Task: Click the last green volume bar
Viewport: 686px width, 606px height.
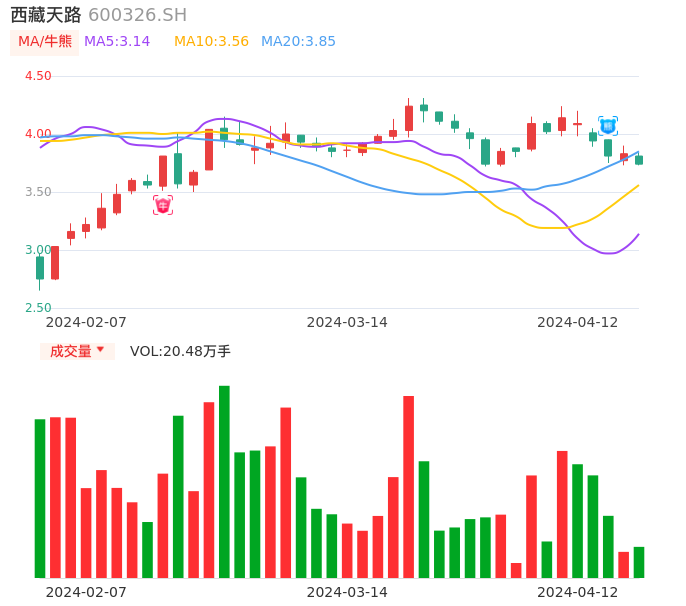Action: point(639,562)
